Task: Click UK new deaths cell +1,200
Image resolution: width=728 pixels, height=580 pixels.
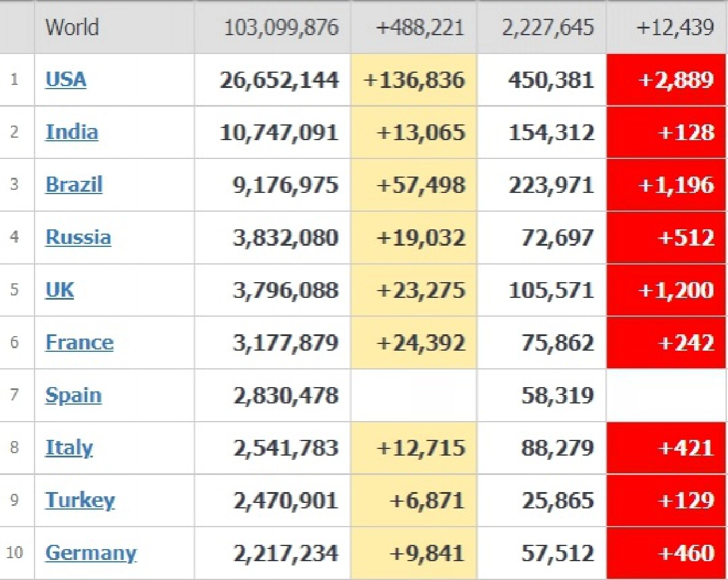Action: pyautogui.click(x=676, y=290)
